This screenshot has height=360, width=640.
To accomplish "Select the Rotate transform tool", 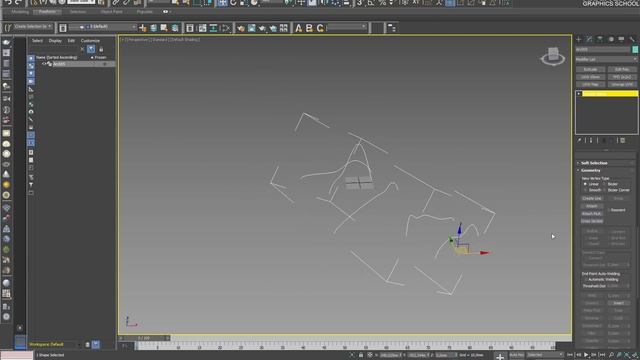I will tap(233, 3).
